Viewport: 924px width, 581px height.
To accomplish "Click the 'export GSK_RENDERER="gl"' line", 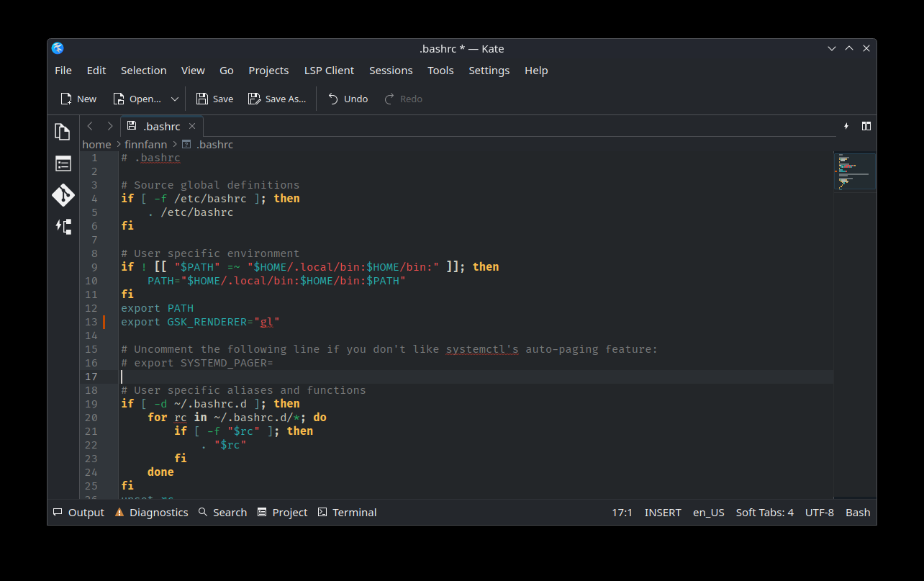I will 200,322.
